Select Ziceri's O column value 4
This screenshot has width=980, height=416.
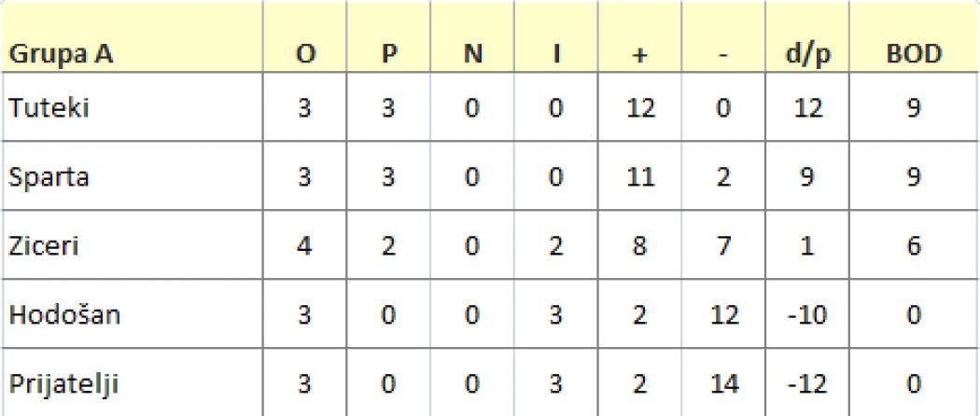click(x=304, y=245)
